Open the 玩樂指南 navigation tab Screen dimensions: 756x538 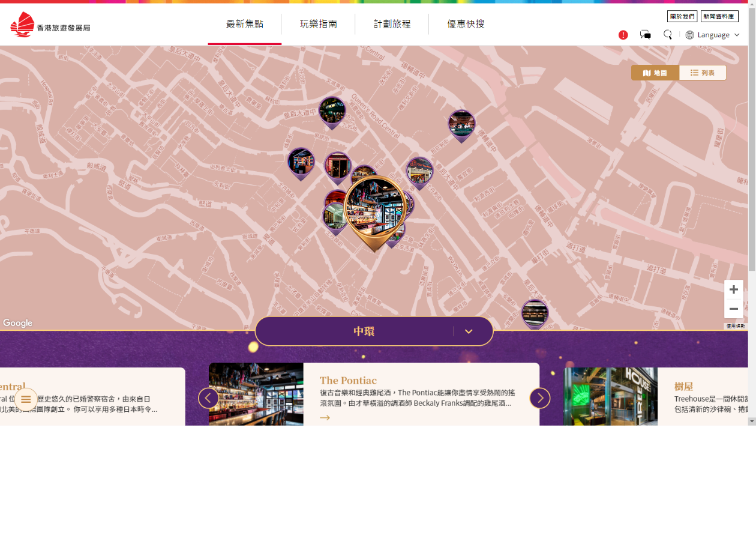coord(319,24)
